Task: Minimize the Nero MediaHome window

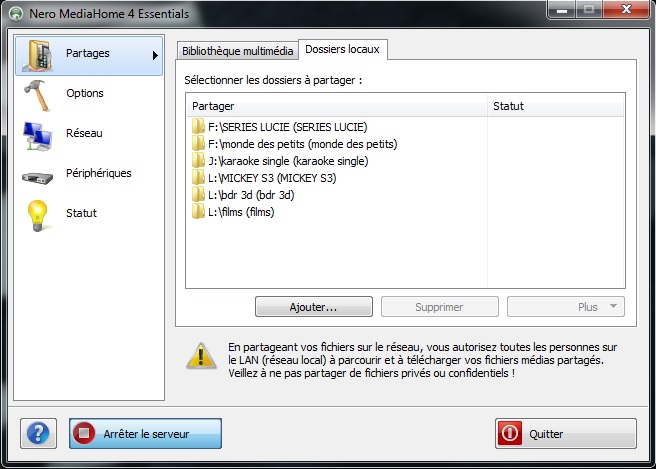Action: pos(562,9)
